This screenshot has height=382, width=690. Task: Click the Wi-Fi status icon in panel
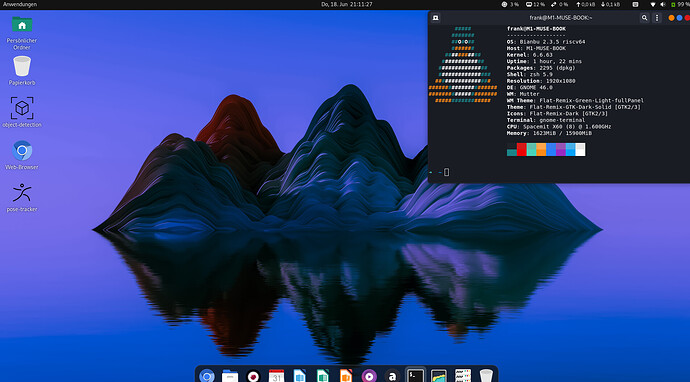tap(653, 4)
